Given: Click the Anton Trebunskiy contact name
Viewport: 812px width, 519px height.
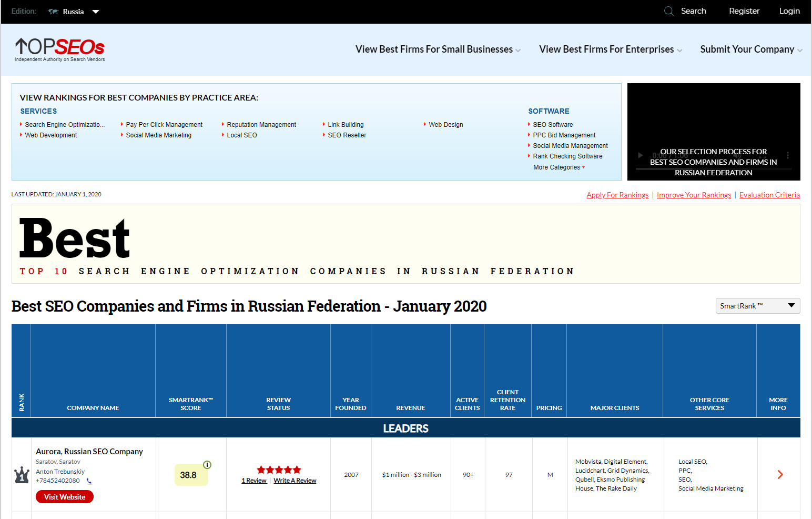Looking at the screenshot, I should tap(60, 472).
